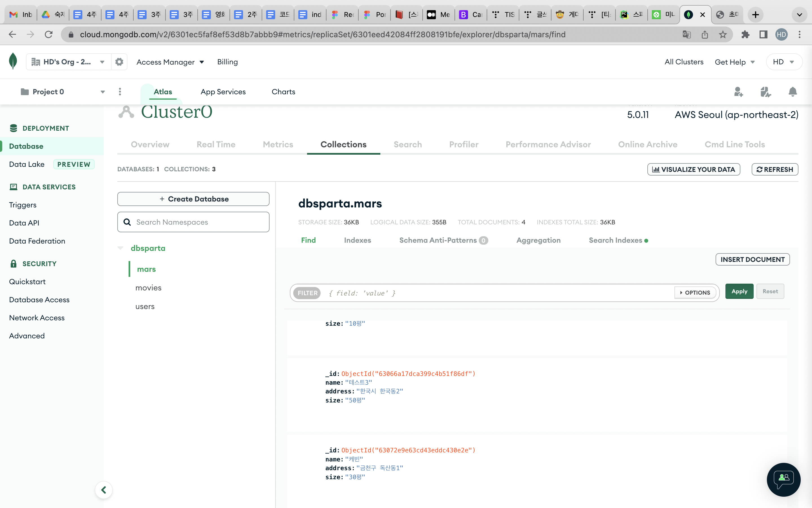
Task: Open Indexes tab for collection
Action: click(357, 240)
